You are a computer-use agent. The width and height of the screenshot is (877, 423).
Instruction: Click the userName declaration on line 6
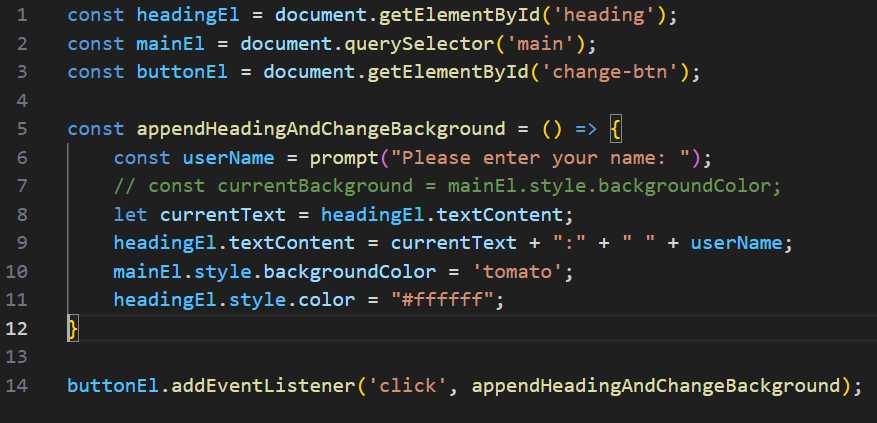coord(228,158)
